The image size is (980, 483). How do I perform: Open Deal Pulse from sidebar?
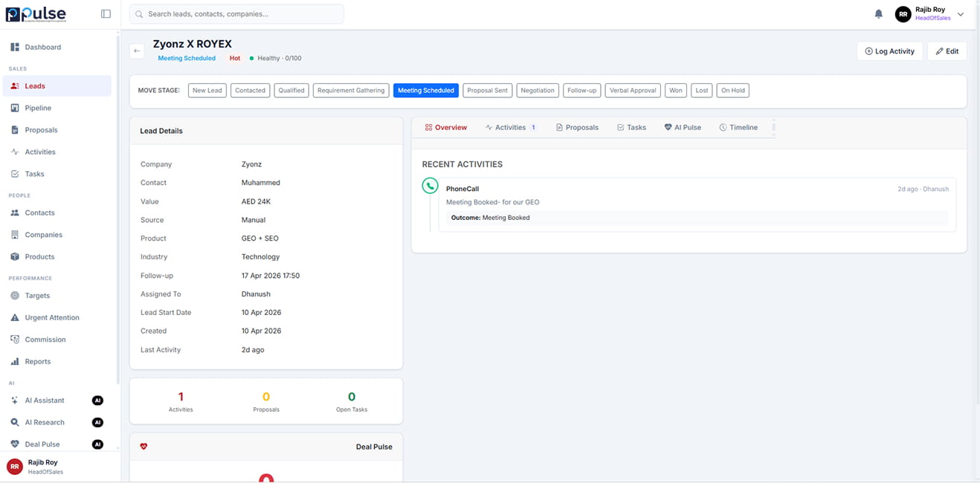point(42,444)
